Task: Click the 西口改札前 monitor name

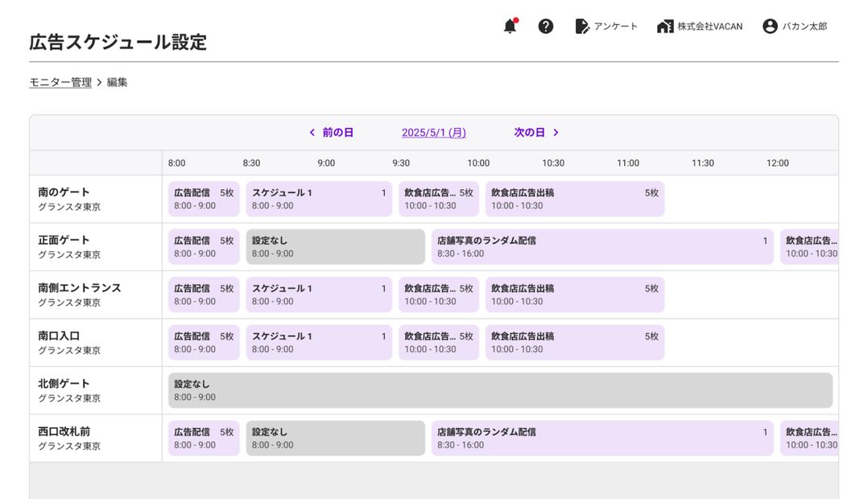Action: 64,431
